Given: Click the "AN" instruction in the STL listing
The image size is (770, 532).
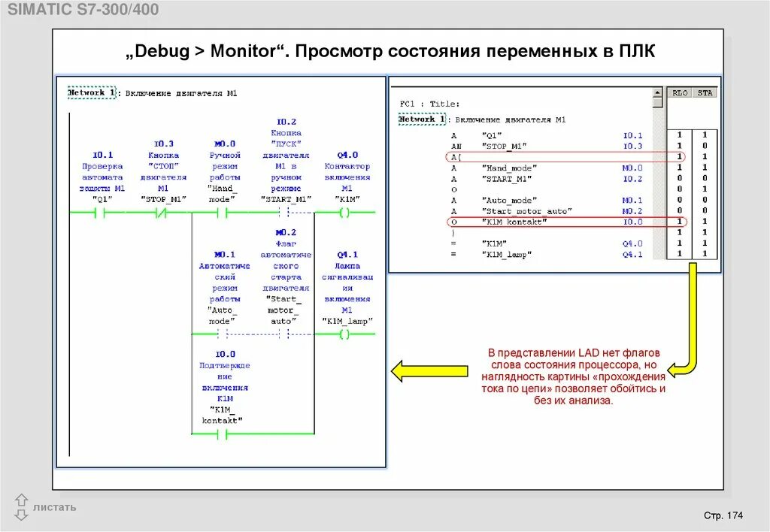Looking at the screenshot, I should [x=456, y=147].
